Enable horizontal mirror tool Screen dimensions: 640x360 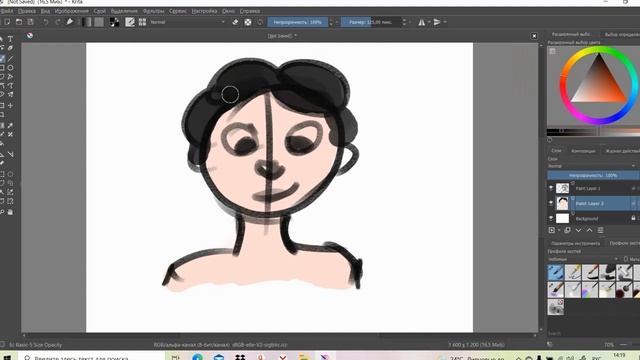tap(422, 22)
